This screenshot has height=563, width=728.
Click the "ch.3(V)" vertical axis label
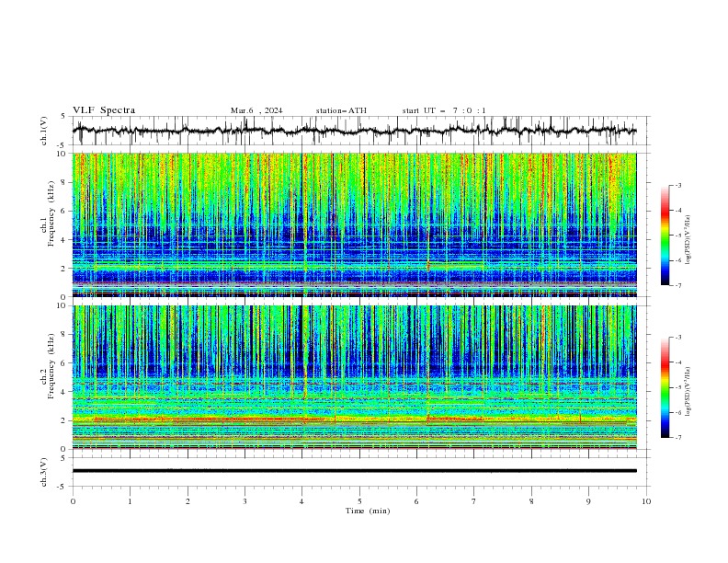[44, 472]
